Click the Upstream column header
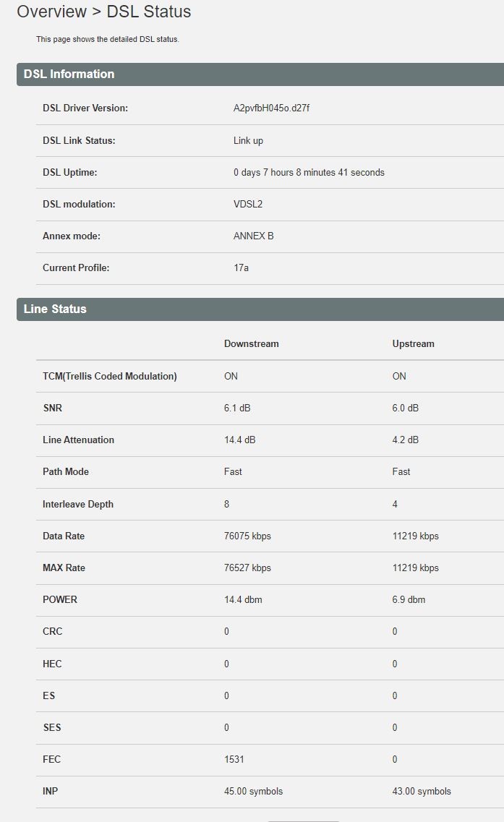 pyautogui.click(x=414, y=344)
